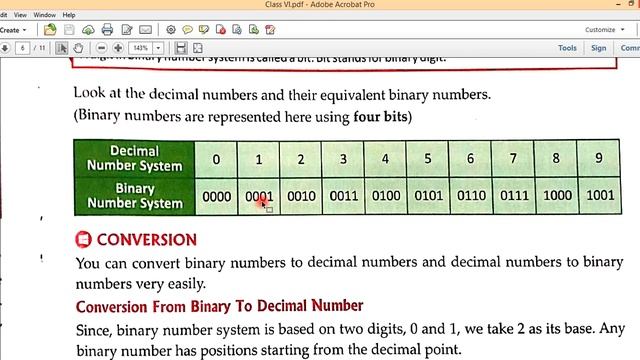Viewport: 640px width, 360px height.
Task: Click the Edit text and images icon
Action: (127, 30)
